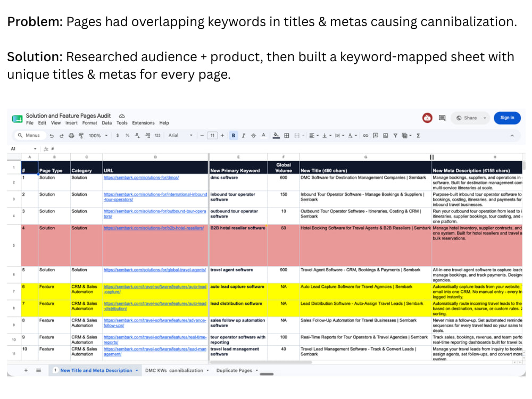
Task: Print the spreadsheet
Action: [71, 135]
